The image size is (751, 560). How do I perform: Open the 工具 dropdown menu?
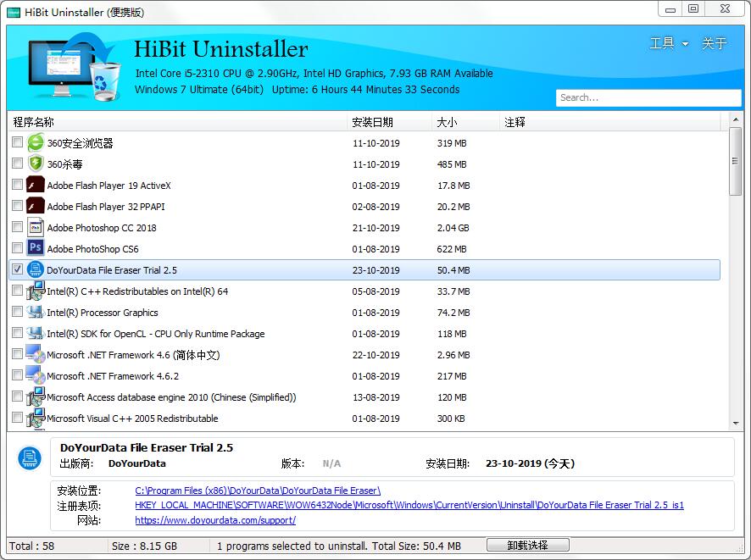pos(669,43)
